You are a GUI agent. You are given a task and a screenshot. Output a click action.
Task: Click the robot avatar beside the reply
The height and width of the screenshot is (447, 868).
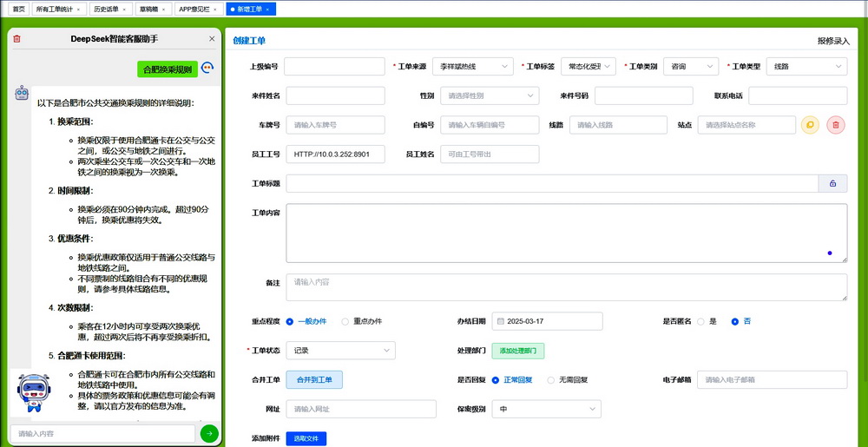pyautogui.click(x=21, y=93)
